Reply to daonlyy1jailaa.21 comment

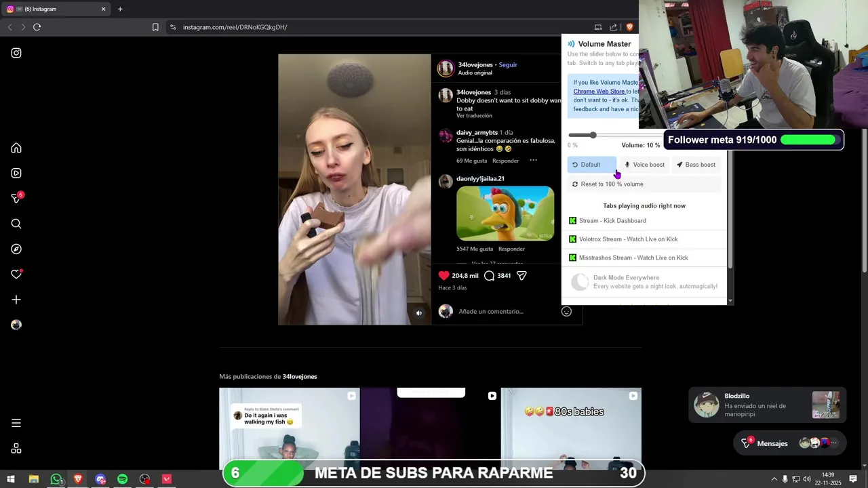[x=511, y=249]
